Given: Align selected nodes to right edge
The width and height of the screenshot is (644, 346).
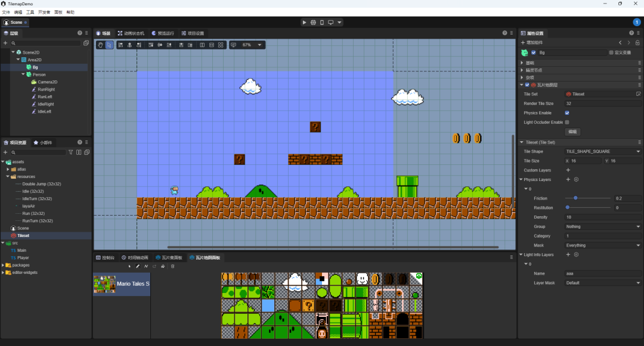Looking at the screenshot, I should pyautogui.click(x=139, y=45).
